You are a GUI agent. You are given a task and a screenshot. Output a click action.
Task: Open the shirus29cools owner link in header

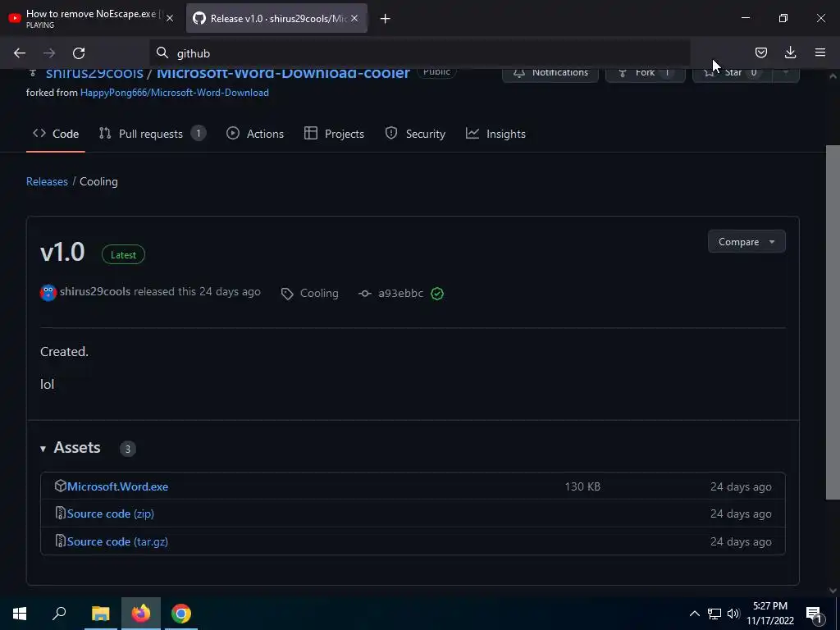(94, 73)
